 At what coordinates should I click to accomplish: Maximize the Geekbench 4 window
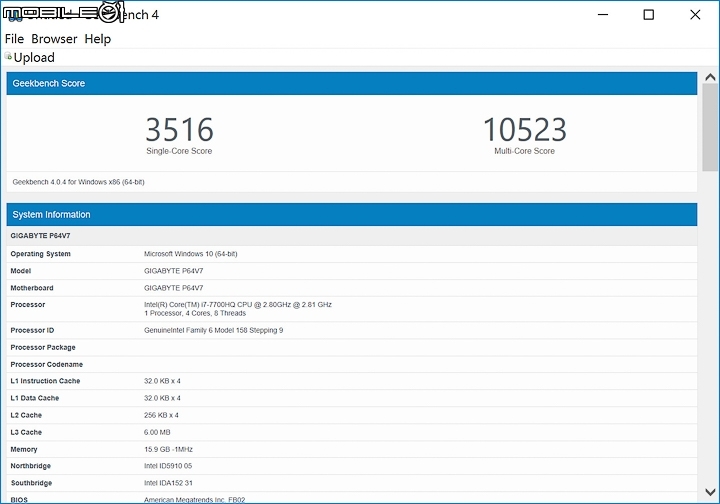coord(648,15)
